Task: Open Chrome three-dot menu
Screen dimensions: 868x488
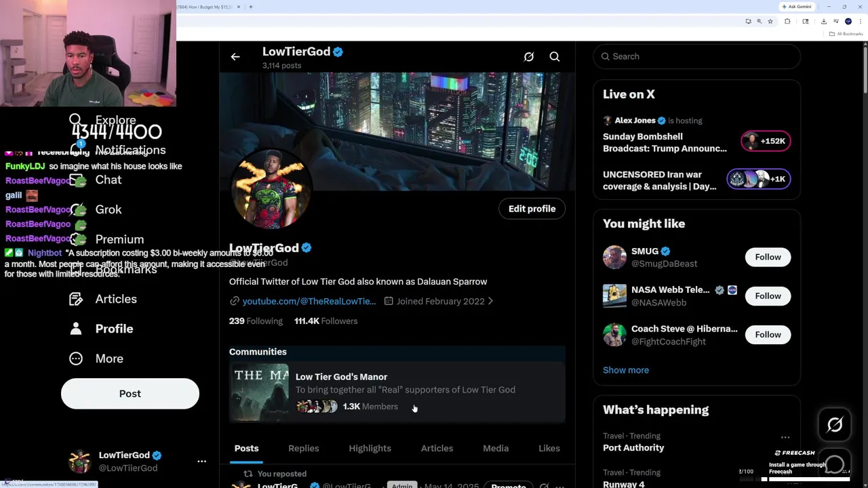Action: pos(861,22)
